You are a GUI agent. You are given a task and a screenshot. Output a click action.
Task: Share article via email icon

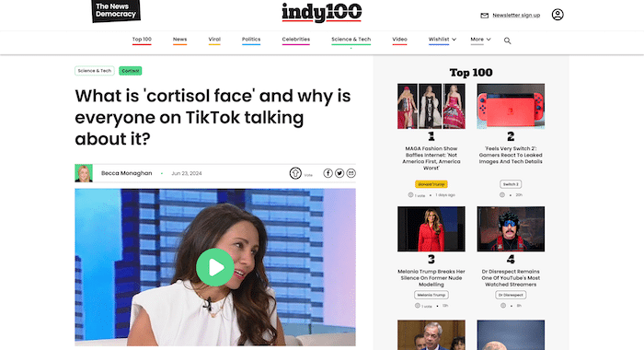[351, 173]
